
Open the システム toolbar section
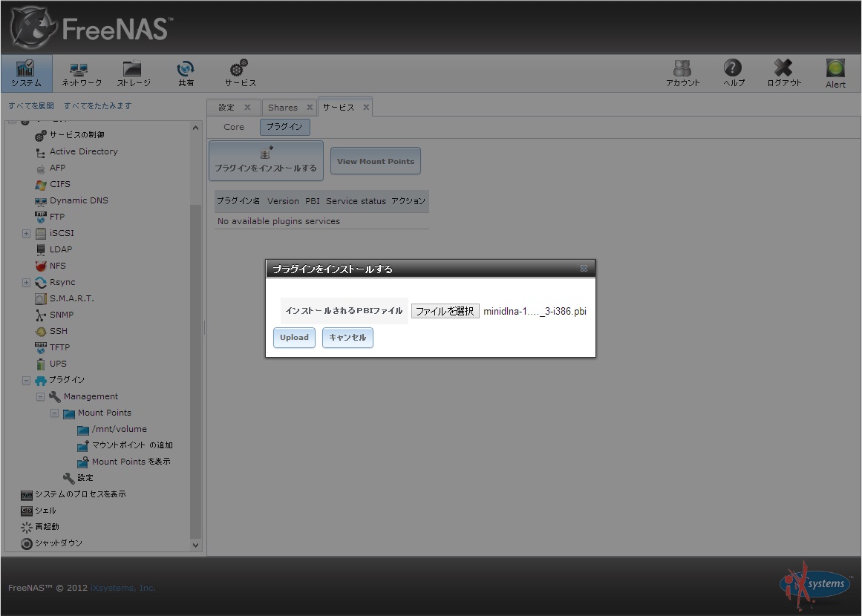pyautogui.click(x=27, y=73)
